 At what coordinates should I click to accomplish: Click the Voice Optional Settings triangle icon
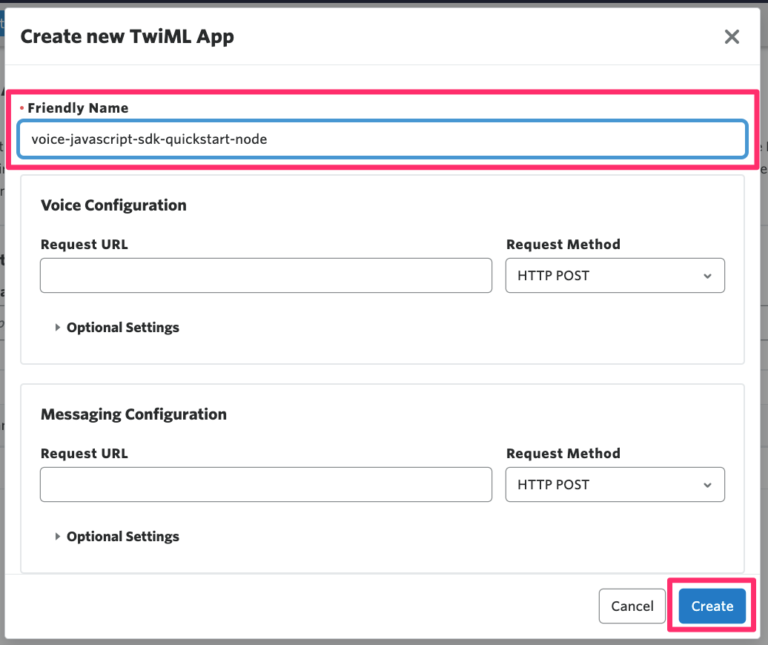(x=57, y=327)
